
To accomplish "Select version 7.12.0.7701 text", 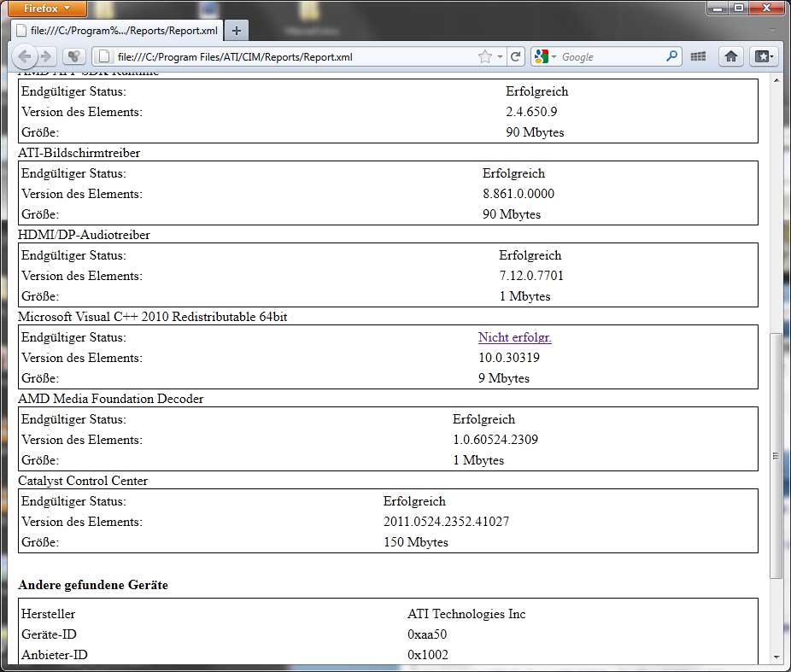I will pos(531,276).
